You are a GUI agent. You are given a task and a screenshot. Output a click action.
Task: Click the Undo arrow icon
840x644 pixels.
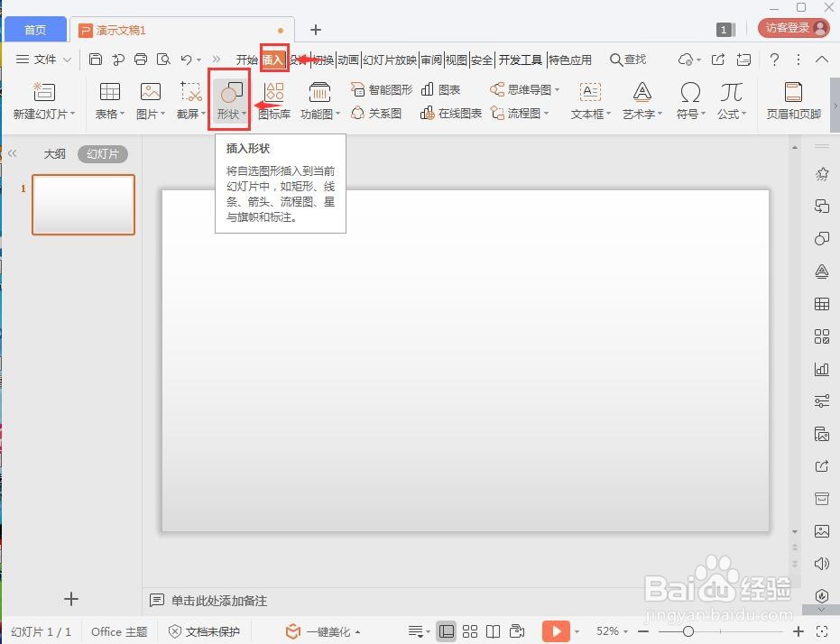(x=186, y=59)
